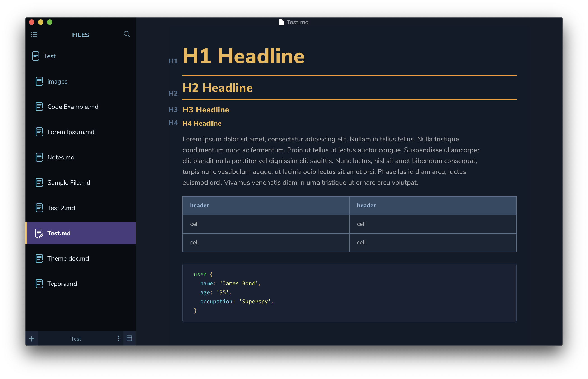The height and width of the screenshot is (379, 588).
Task: Click the sidebar outline list icon
Action: [34, 34]
